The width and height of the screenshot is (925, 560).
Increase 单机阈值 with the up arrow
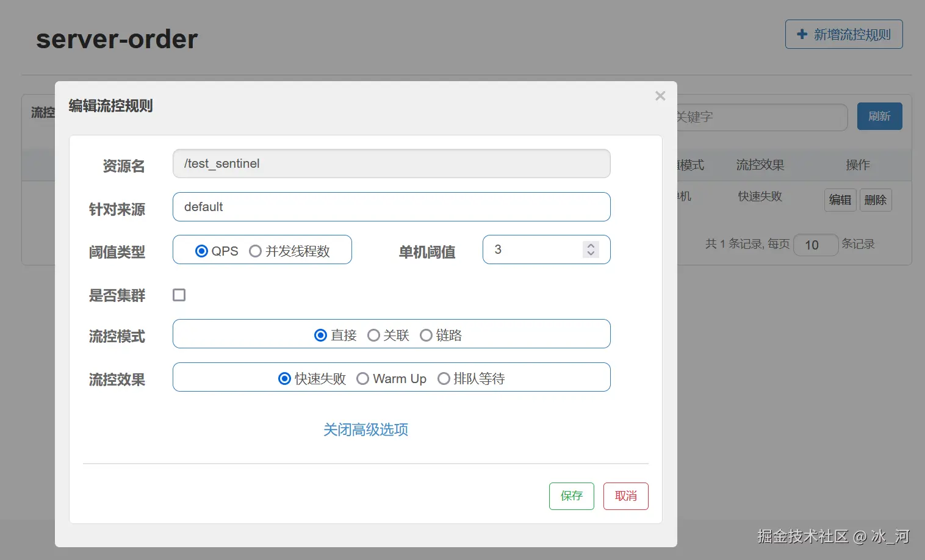pos(591,246)
